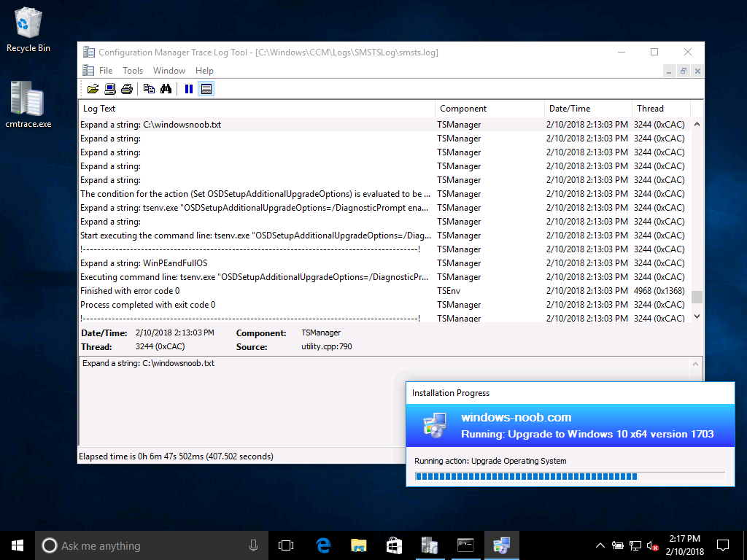Open Task View from the taskbar
The width and height of the screenshot is (747, 560).
tap(286, 545)
